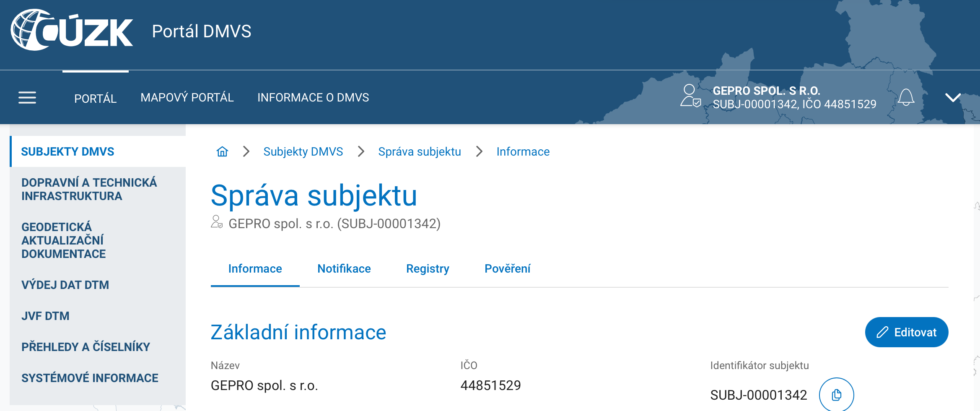Click the ČÚZK logo
The height and width of the screenshot is (411, 980).
click(72, 30)
